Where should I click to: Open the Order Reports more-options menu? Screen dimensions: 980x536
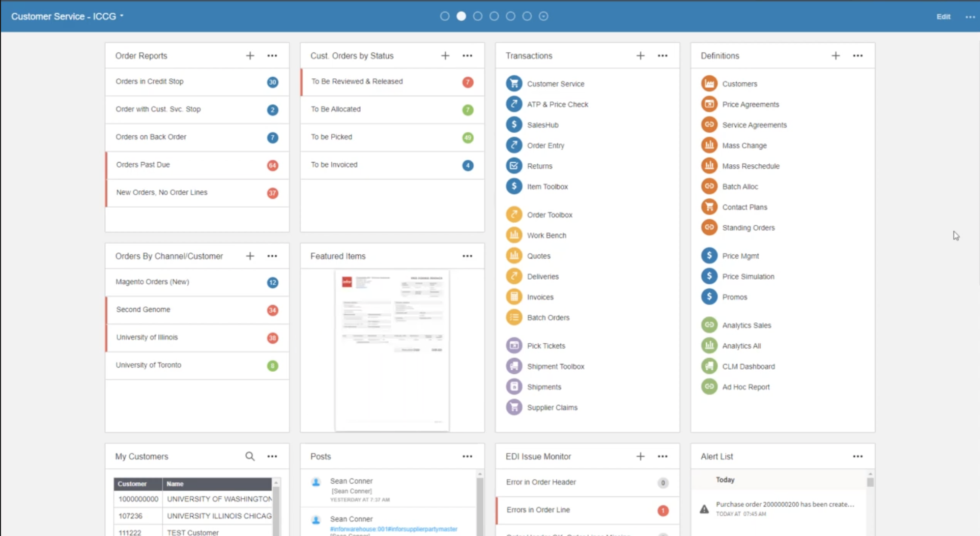(272, 56)
